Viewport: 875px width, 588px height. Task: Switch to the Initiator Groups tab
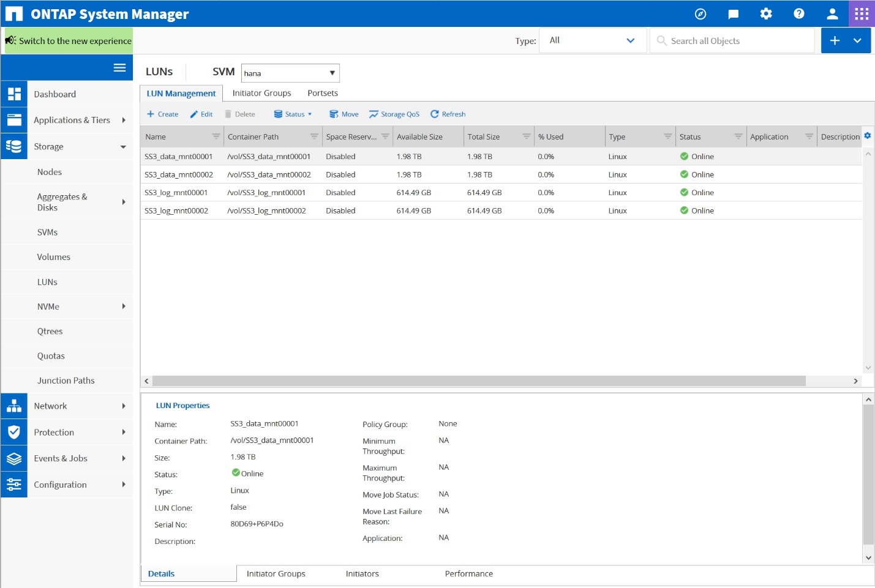[x=261, y=93]
